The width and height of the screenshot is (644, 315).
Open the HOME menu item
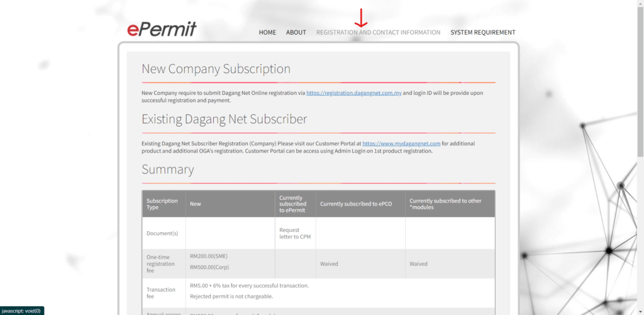coord(267,33)
